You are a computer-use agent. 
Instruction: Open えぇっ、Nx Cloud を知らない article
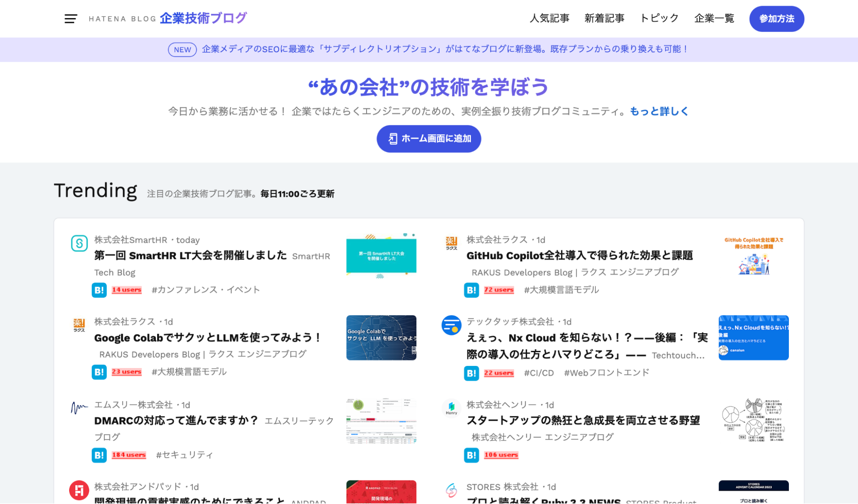click(x=587, y=346)
